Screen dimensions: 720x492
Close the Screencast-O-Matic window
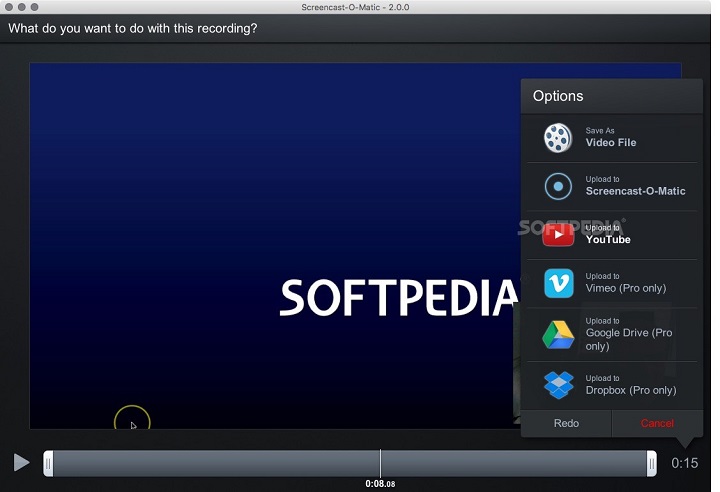pos(9,7)
